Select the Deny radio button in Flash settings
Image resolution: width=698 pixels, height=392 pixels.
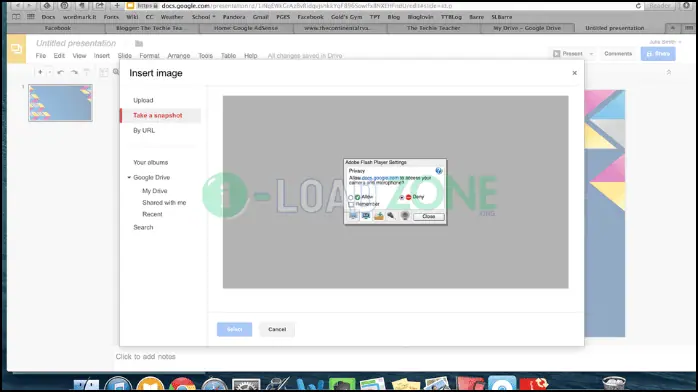click(x=402, y=197)
